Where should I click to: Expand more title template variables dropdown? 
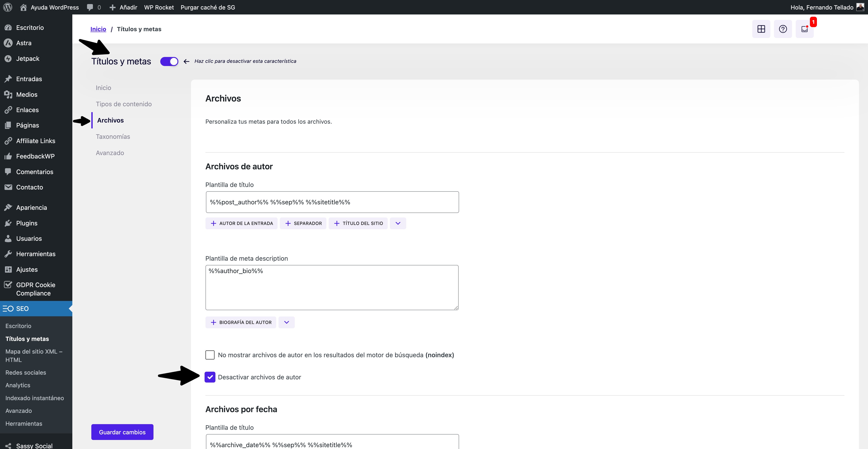pyautogui.click(x=398, y=223)
